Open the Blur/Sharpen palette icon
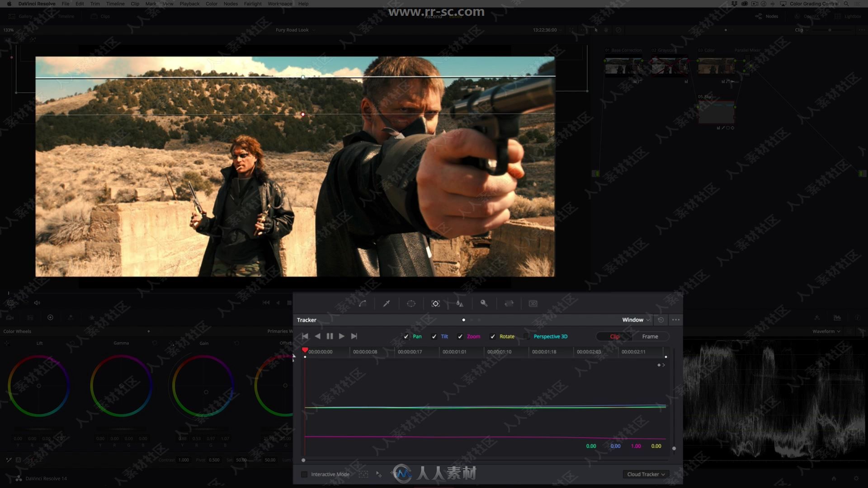Image resolution: width=868 pixels, height=488 pixels. pyautogui.click(x=460, y=304)
